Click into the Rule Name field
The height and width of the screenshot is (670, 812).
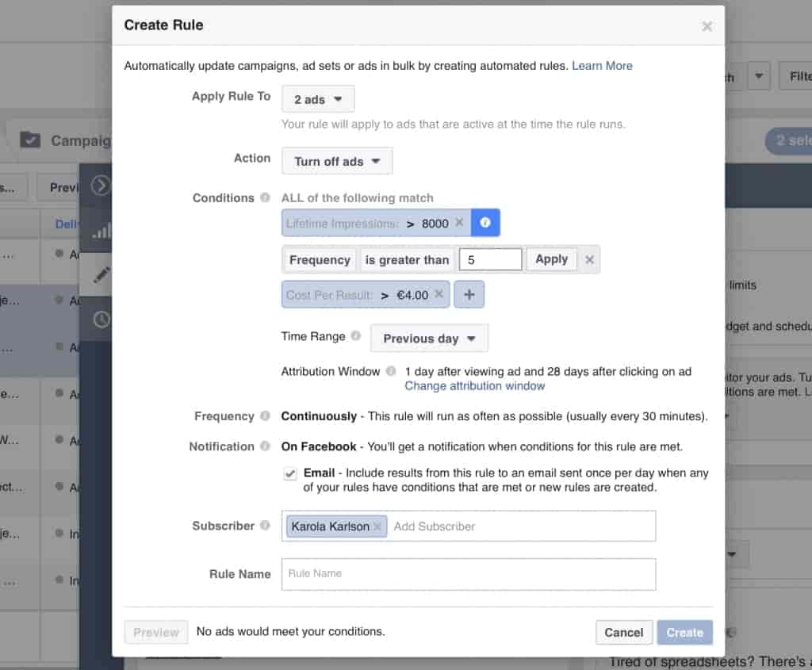pyautogui.click(x=468, y=574)
